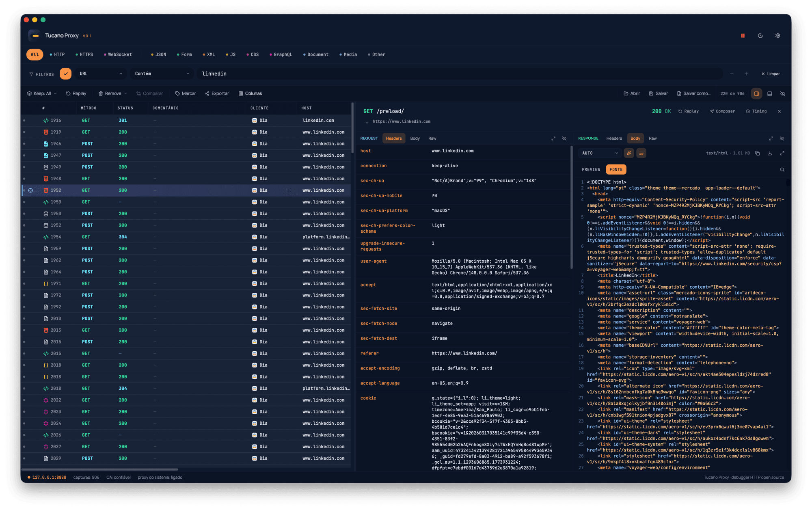
Task: Close the request detail panel with X
Action: (x=779, y=111)
